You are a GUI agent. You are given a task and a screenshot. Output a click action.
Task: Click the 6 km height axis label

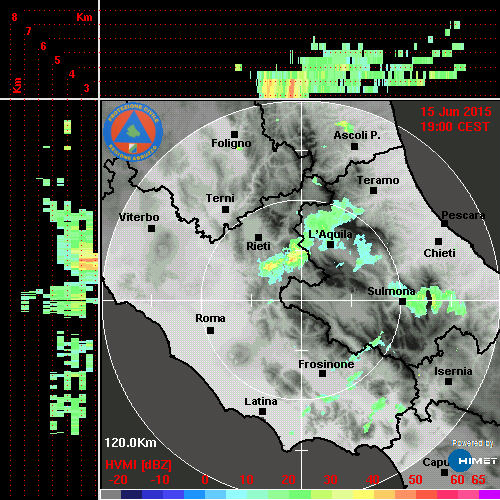point(43,46)
